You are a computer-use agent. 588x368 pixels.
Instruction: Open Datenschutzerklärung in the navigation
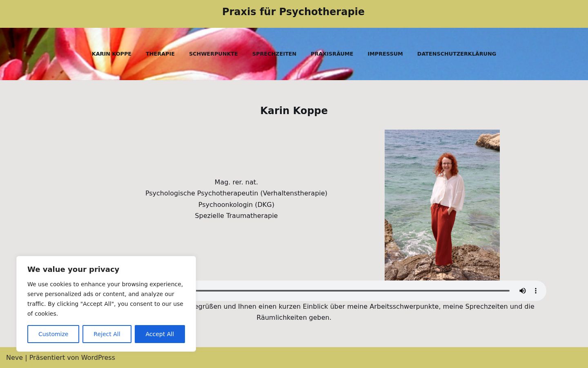[x=457, y=54]
